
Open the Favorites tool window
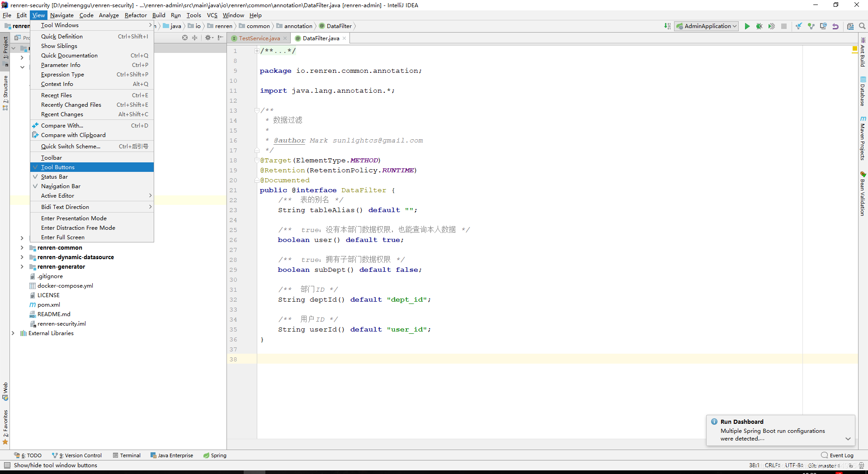5,427
